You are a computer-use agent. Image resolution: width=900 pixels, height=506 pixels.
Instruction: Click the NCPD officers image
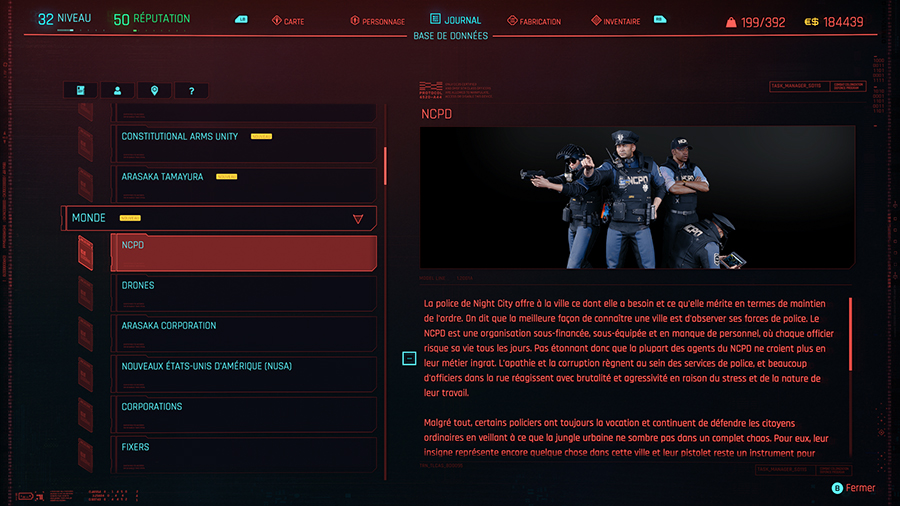click(637, 197)
